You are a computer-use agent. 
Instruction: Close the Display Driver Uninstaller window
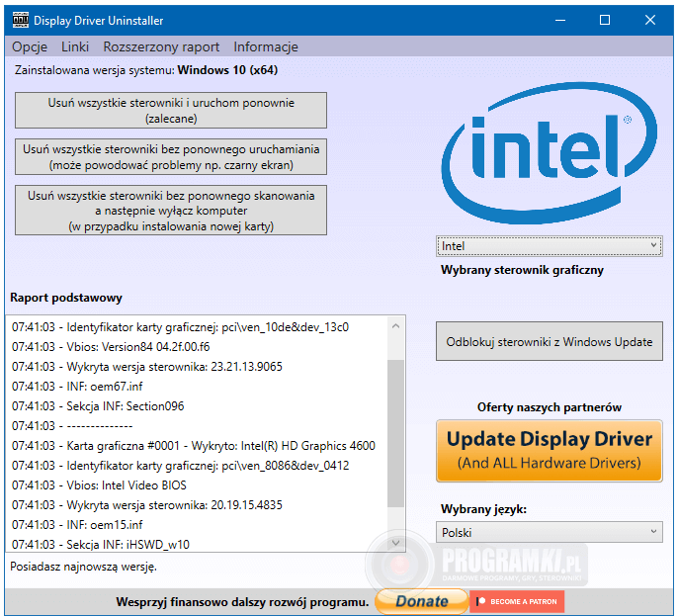click(650, 21)
